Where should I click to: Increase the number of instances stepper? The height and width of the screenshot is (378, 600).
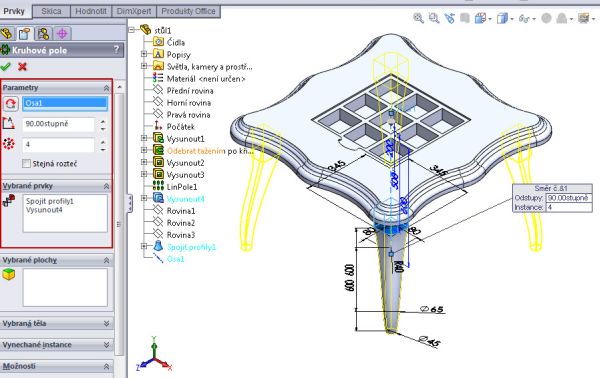(x=103, y=142)
